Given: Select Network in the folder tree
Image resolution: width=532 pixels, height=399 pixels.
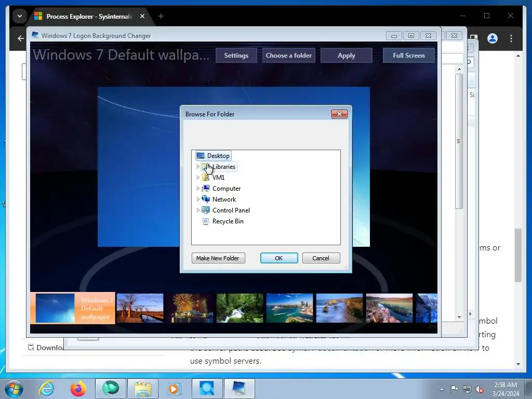Looking at the screenshot, I should click(224, 199).
